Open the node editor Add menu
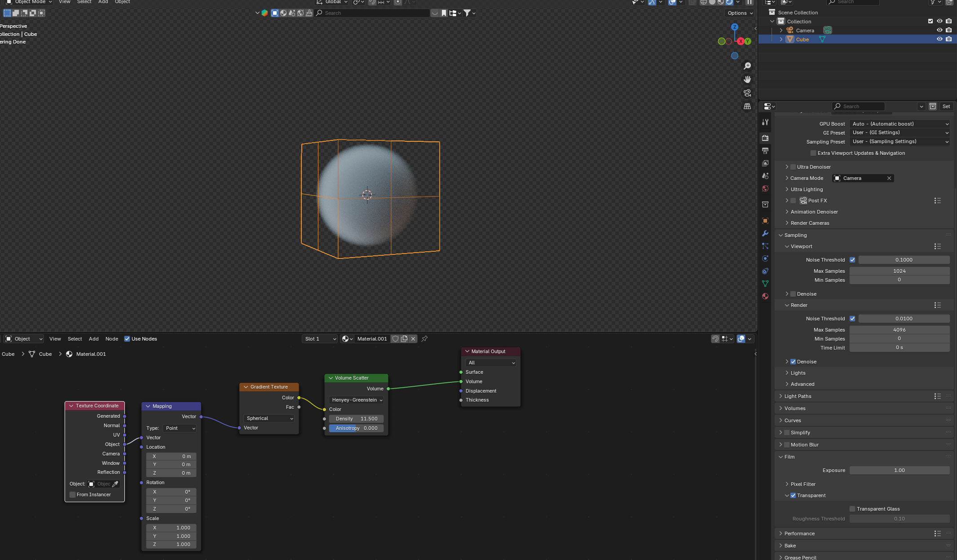The width and height of the screenshot is (957, 560). pos(93,339)
